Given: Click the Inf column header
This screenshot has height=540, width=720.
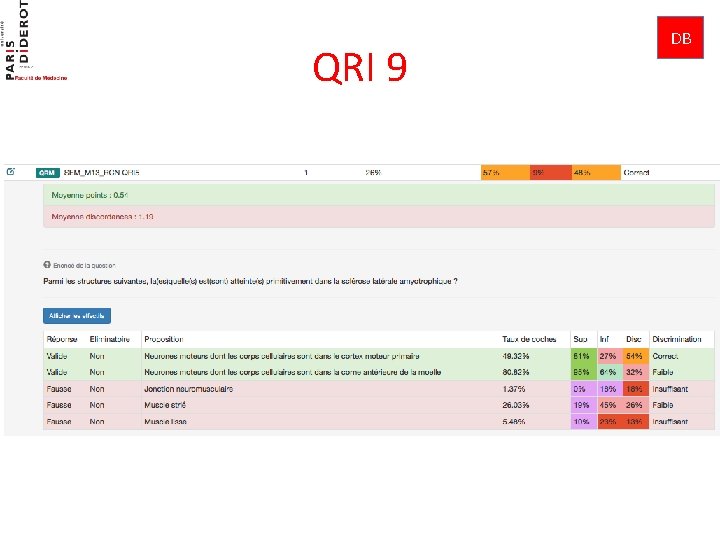Looking at the screenshot, I should (x=604, y=339).
